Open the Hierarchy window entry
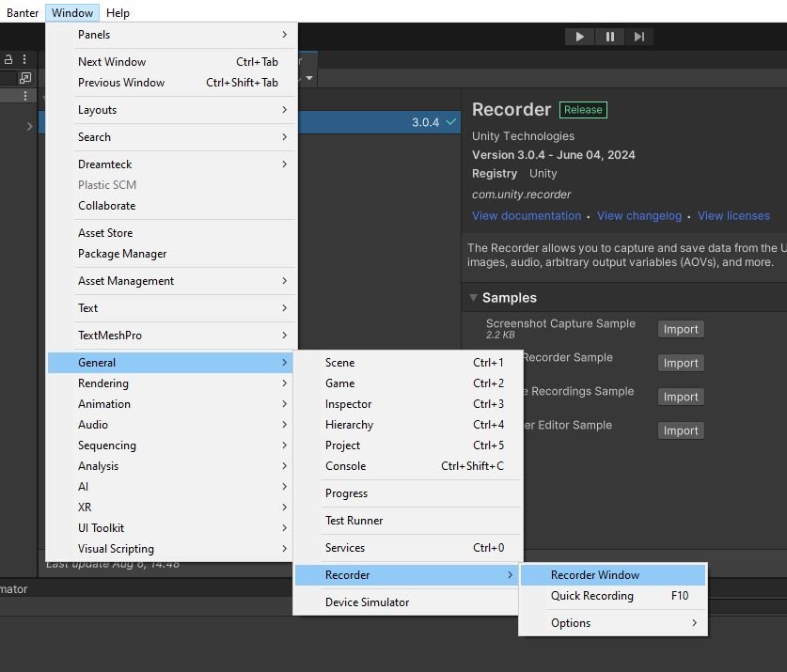This screenshot has width=787, height=672. pyautogui.click(x=408, y=425)
